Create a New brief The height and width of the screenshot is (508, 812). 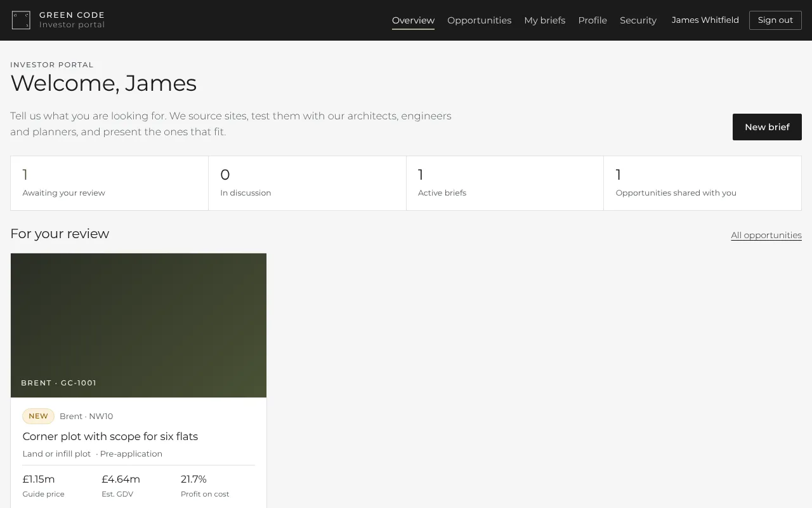pos(767,127)
